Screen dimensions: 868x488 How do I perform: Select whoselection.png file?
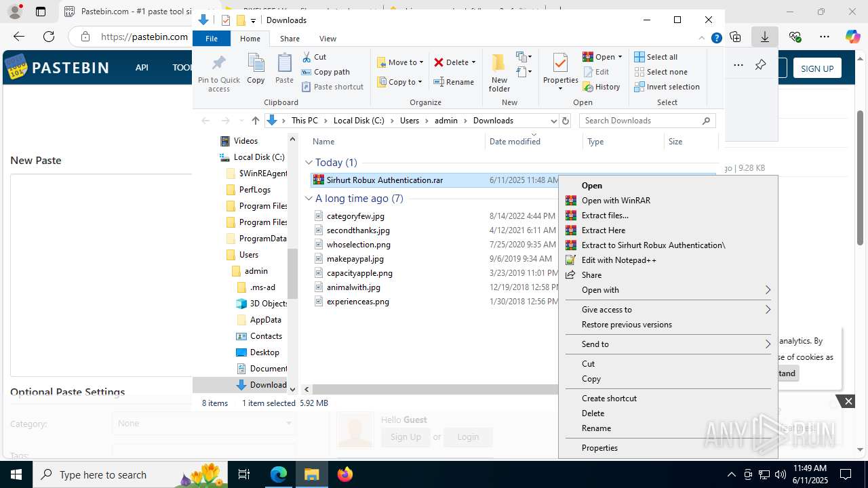pos(358,245)
